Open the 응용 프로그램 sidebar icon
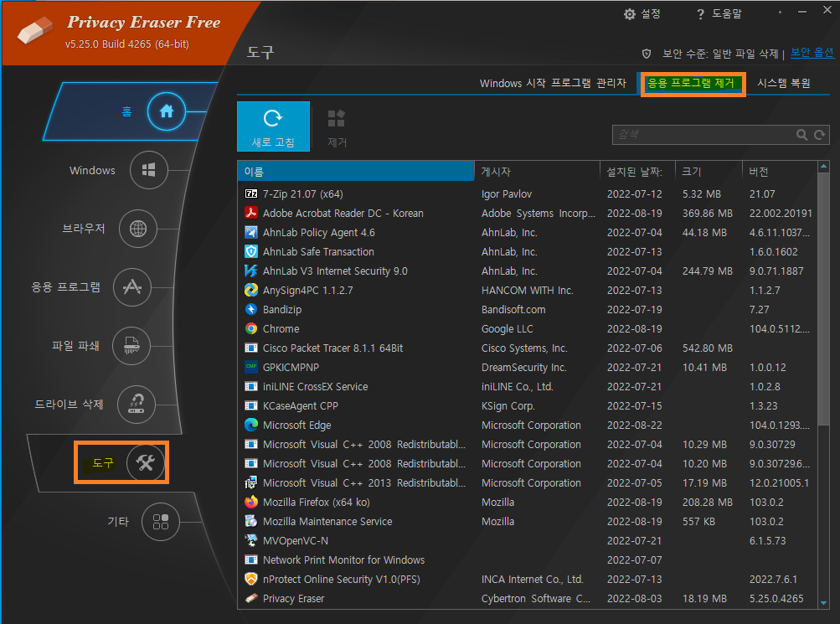840x624 pixels. click(132, 287)
